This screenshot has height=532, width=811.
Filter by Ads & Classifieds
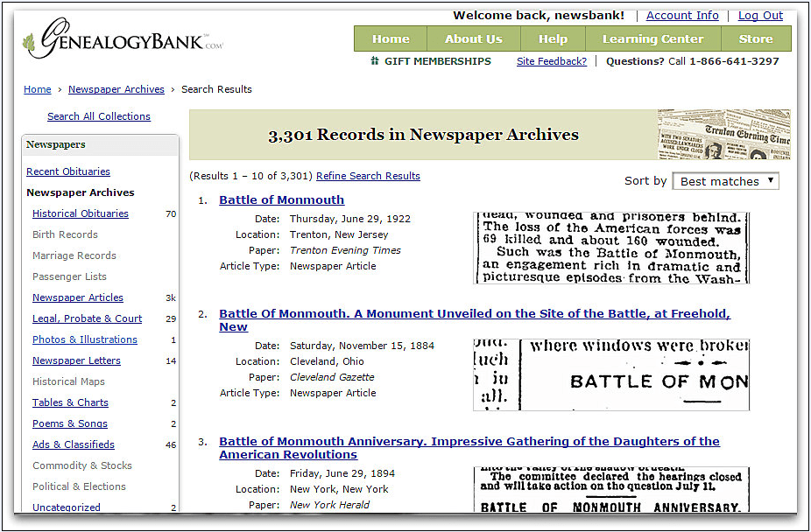pyautogui.click(x=74, y=444)
